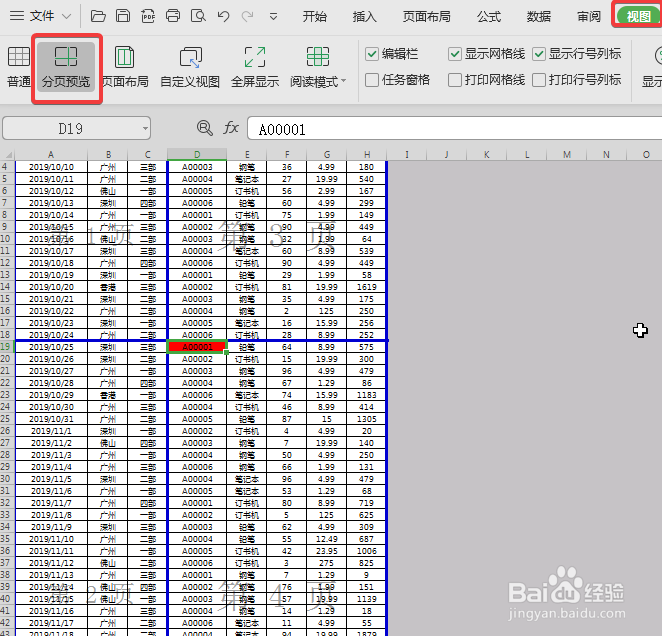The height and width of the screenshot is (636, 662).
Task: Click the zoom magnifier icon by formula bar
Action: pos(205,128)
